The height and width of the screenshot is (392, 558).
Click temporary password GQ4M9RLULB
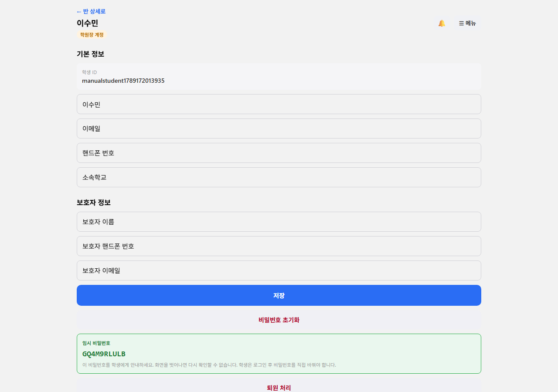tap(104, 354)
